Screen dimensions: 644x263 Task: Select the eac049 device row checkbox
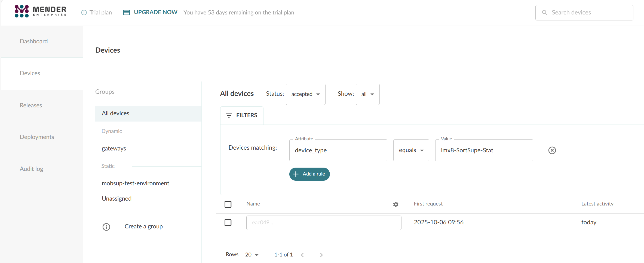[x=228, y=223]
